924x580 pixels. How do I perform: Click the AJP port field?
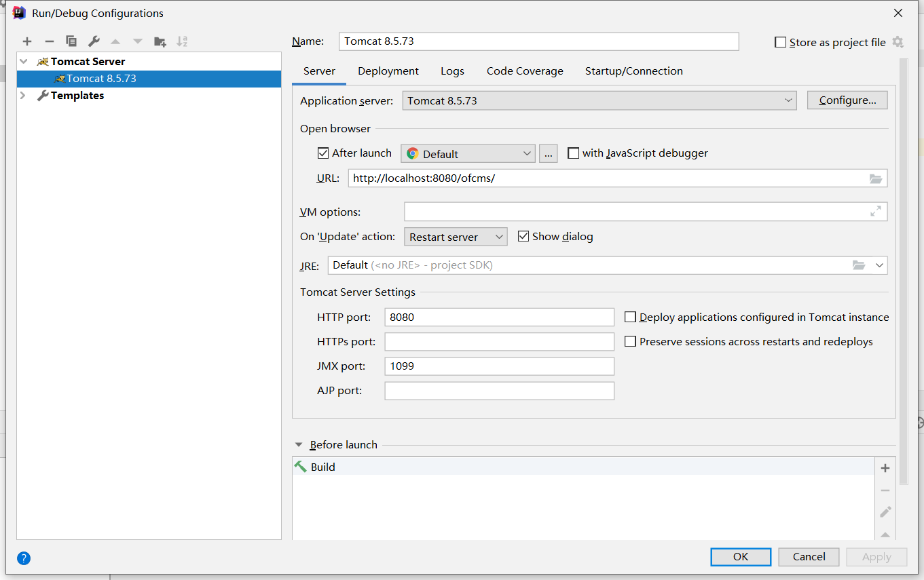499,391
